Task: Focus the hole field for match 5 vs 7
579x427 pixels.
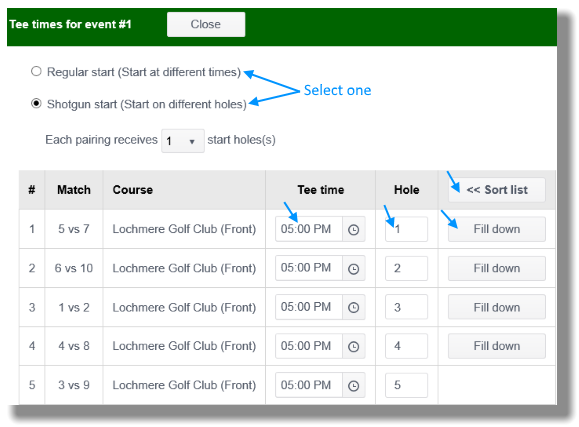Action: pyautogui.click(x=406, y=229)
